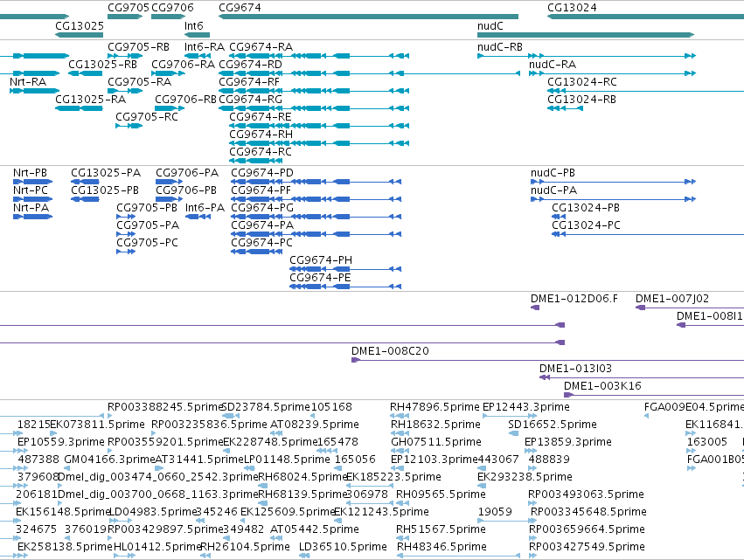
Task: Click the CG9674-RG transcript label
Action: (250, 100)
